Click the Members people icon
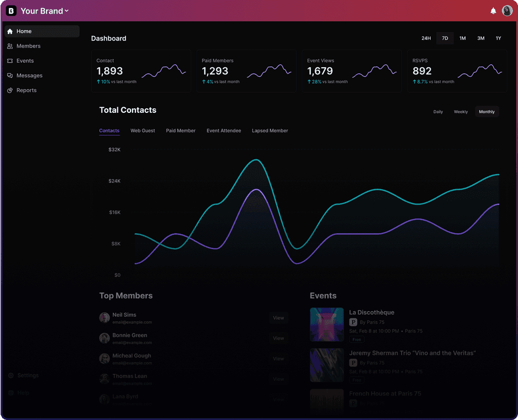Viewport: 518px width, 420px height. point(10,46)
